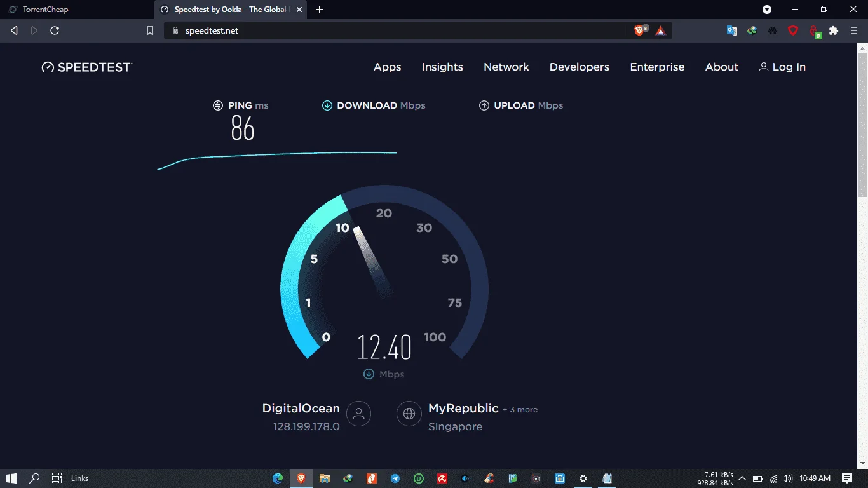This screenshot has width=868, height=488.
Task: Click the Brave Shields lion icon
Action: point(640,30)
